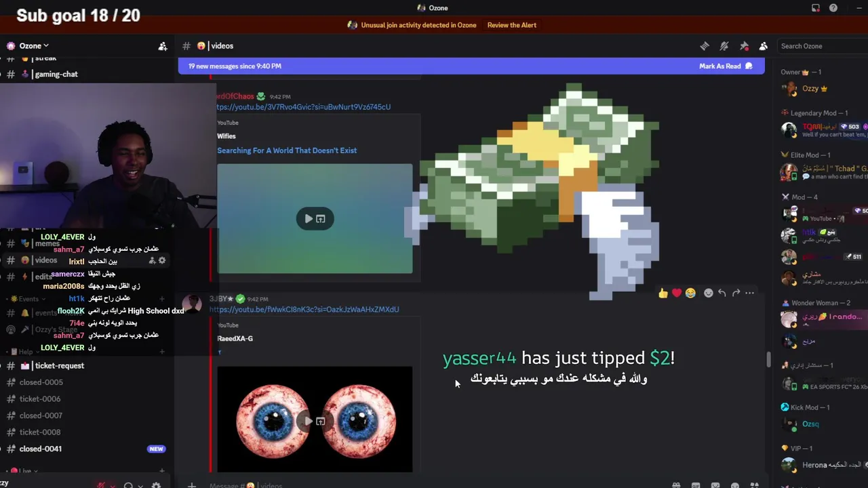Screen dimensions: 868x488
Task: Open Apps launcher in message bar
Action: [x=755, y=485]
